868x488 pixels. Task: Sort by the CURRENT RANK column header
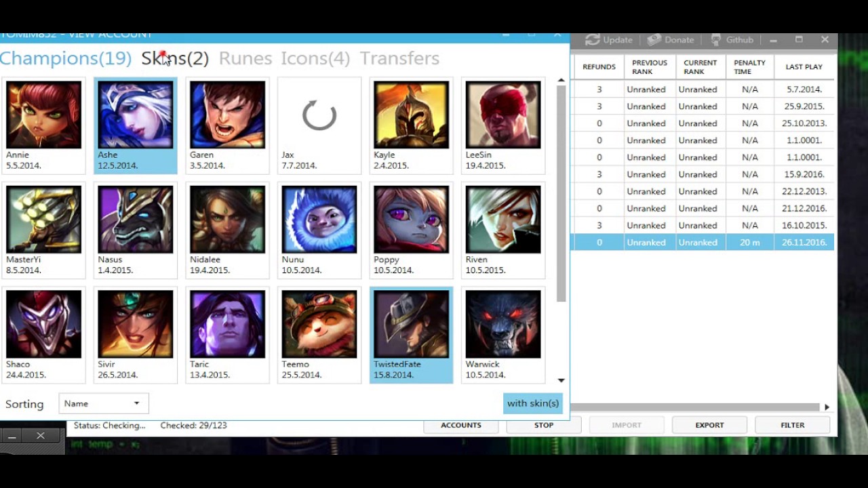[701, 66]
